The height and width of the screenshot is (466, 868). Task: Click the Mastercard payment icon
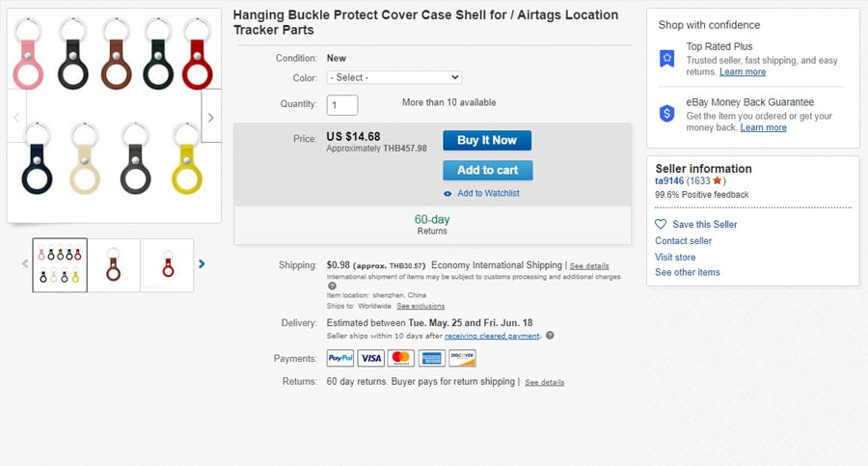click(401, 358)
